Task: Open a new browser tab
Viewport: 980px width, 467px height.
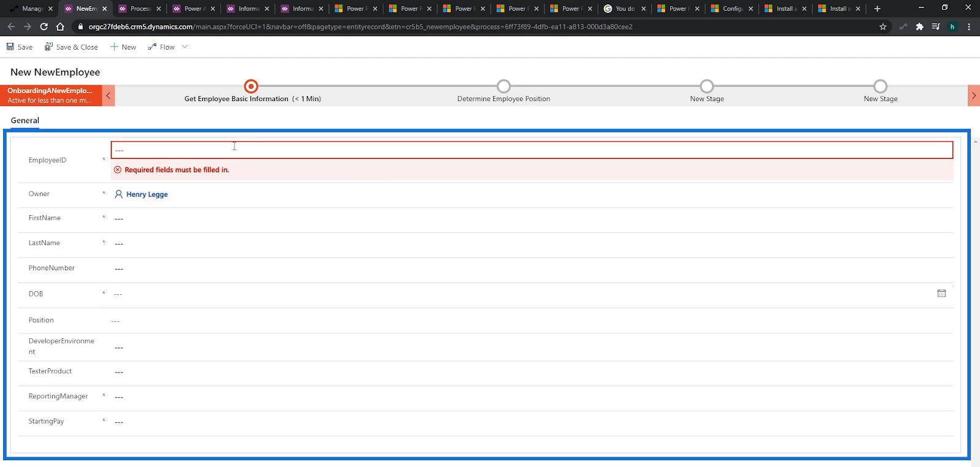Action: coord(877,9)
